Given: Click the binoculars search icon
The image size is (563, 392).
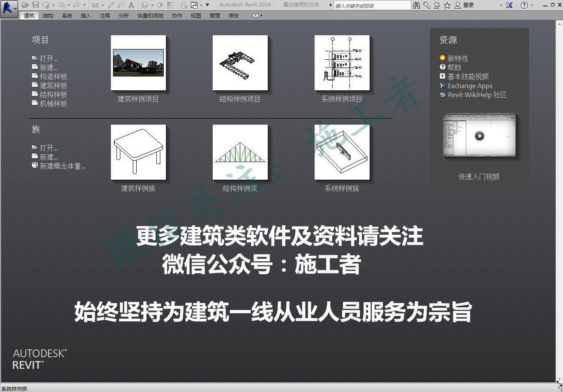Looking at the screenshot, I should coord(416,5).
